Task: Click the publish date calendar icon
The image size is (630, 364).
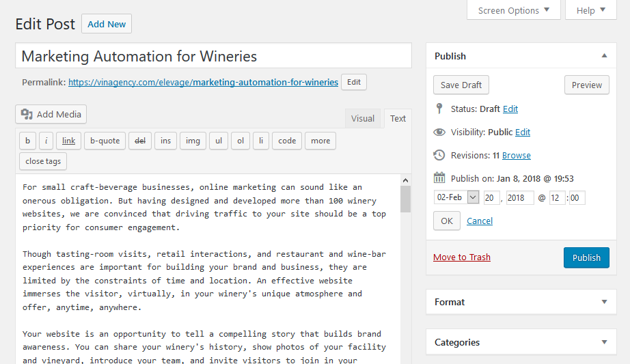Action: point(439,178)
